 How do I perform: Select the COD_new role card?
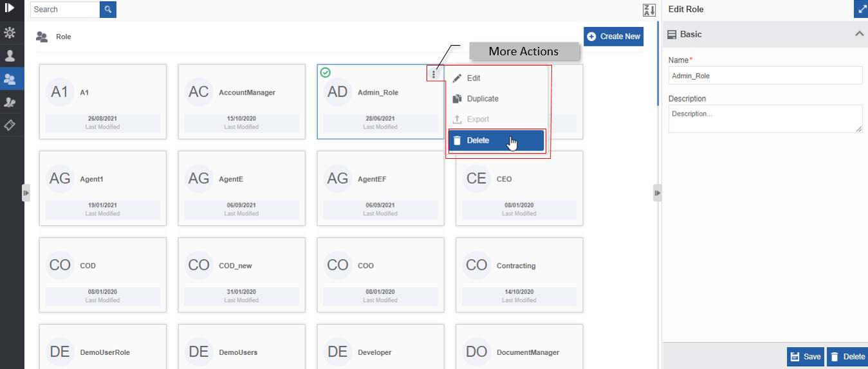point(241,275)
